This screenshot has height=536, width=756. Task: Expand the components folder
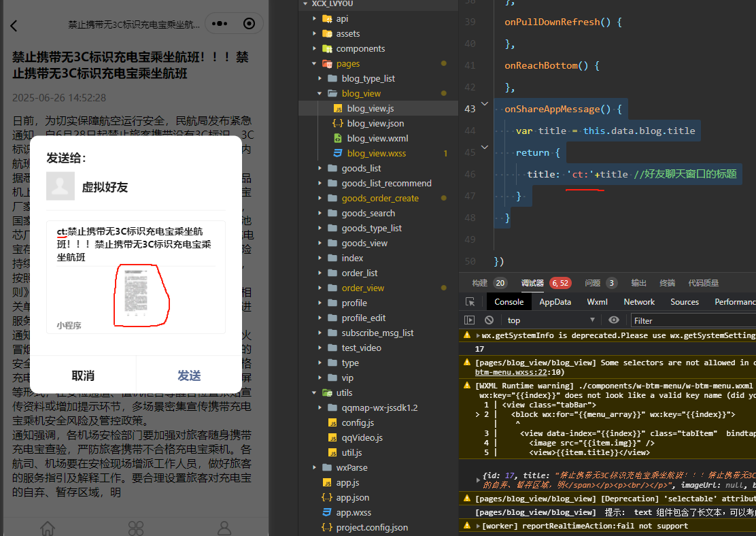[x=315, y=48]
